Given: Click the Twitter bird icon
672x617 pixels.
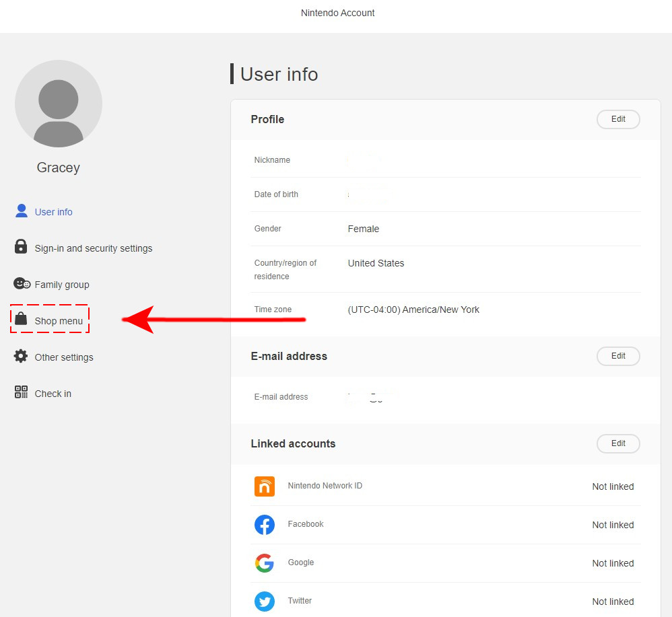Looking at the screenshot, I should click(265, 602).
